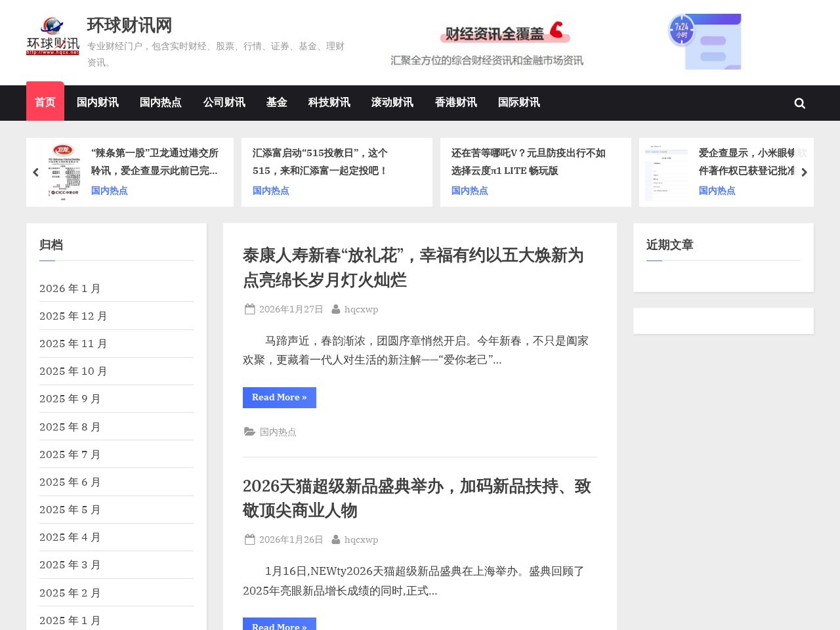Open the 小米眼镜 article thumbnail in carousel
The width and height of the screenshot is (840, 630).
[666, 172]
